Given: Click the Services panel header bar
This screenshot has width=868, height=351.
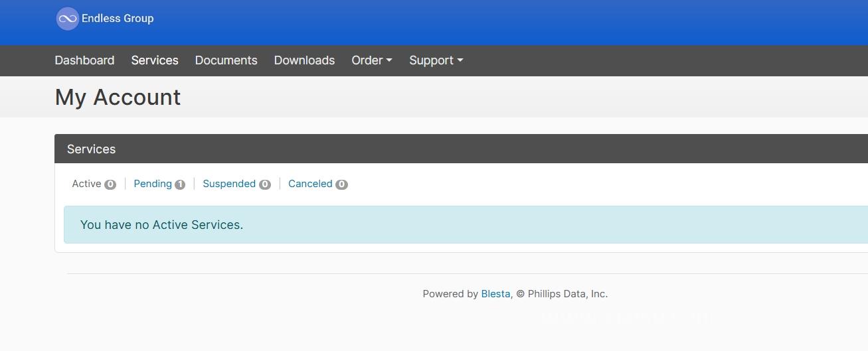Looking at the screenshot, I should click(461, 149).
